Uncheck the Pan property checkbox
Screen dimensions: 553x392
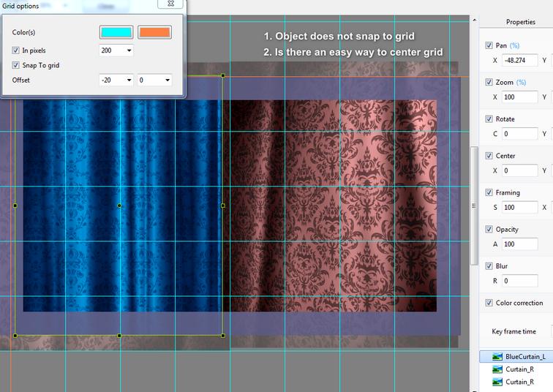click(x=489, y=45)
